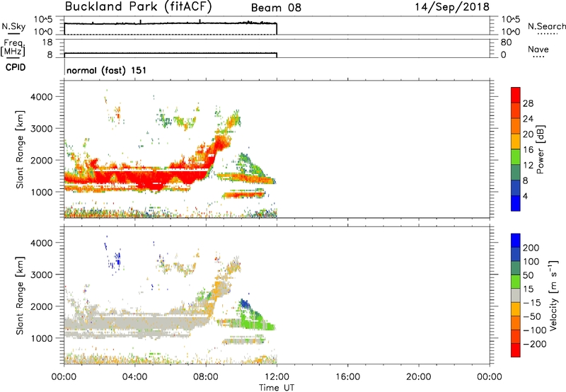Screen dimensions: 566x392
Task: Click the Buckland Park (fitACF) title
Action: [138, 7]
